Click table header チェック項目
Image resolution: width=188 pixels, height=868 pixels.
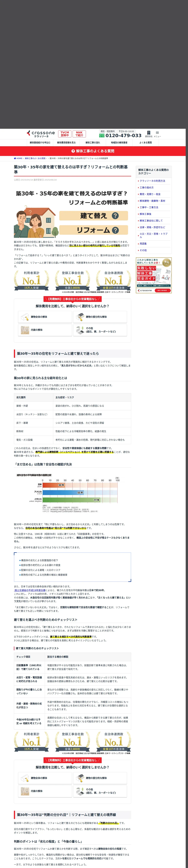pyautogui.click(x=29, y=657)
